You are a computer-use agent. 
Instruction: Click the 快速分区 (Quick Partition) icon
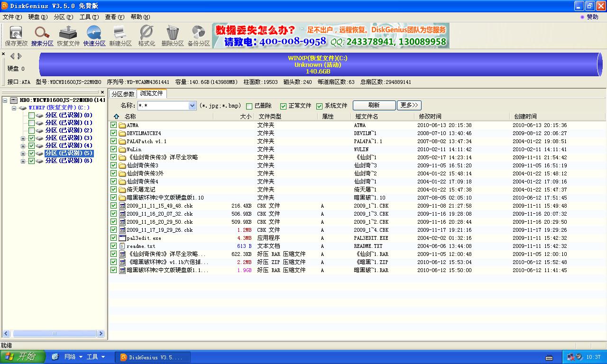[94, 35]
